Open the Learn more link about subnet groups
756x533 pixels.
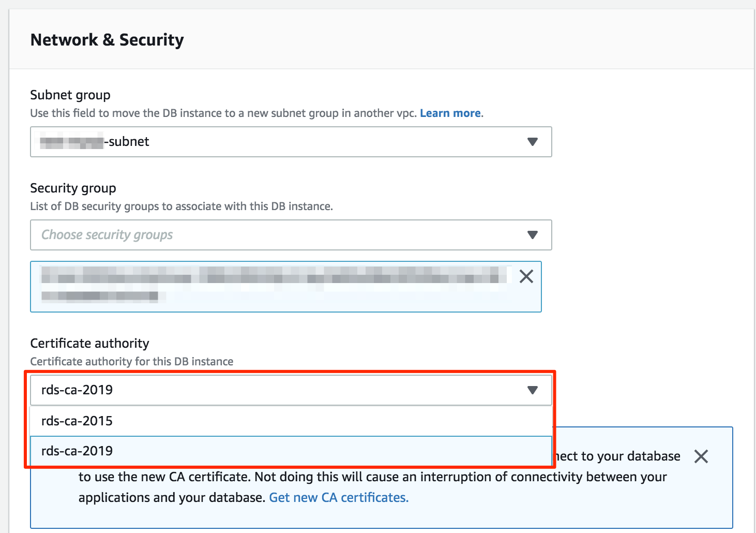449,113
